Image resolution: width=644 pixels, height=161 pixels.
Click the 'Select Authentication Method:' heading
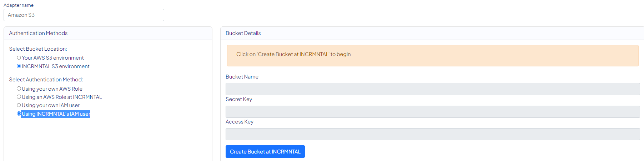[46, 80]
